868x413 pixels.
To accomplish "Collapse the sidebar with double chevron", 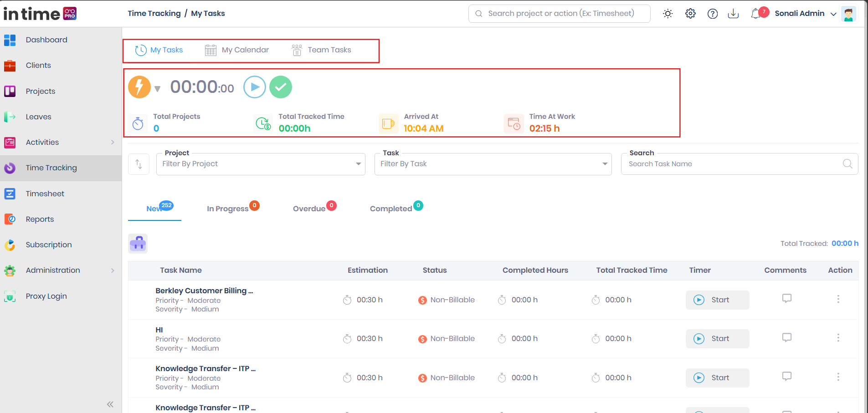I will (110, 404).
